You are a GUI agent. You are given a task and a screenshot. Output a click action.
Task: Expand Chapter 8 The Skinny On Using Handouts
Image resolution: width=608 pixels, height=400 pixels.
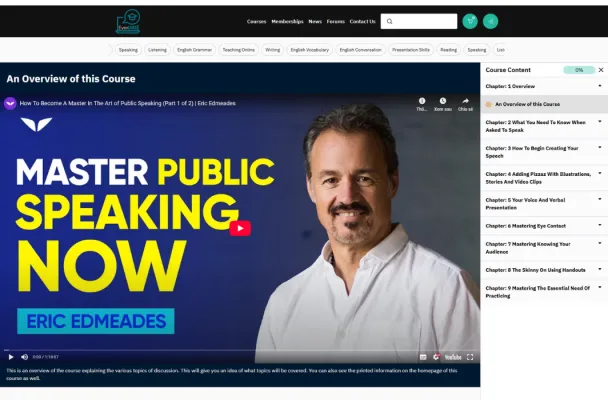tap(600, 269)
